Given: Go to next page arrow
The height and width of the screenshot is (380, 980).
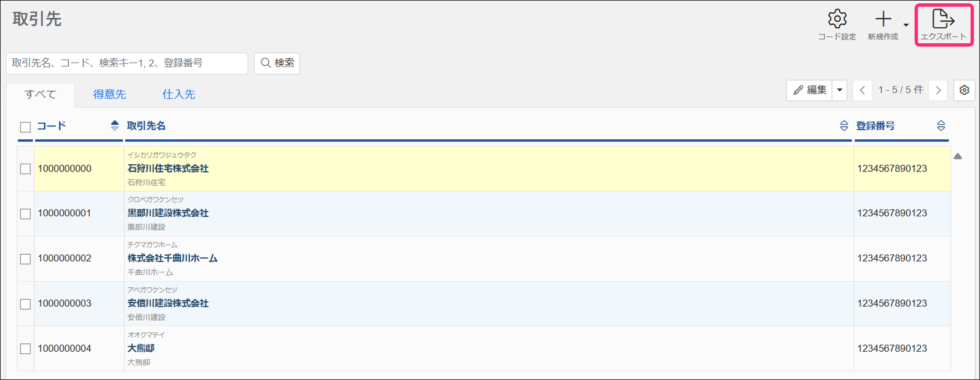Looking at the screenshot, I should pos(938,90).
